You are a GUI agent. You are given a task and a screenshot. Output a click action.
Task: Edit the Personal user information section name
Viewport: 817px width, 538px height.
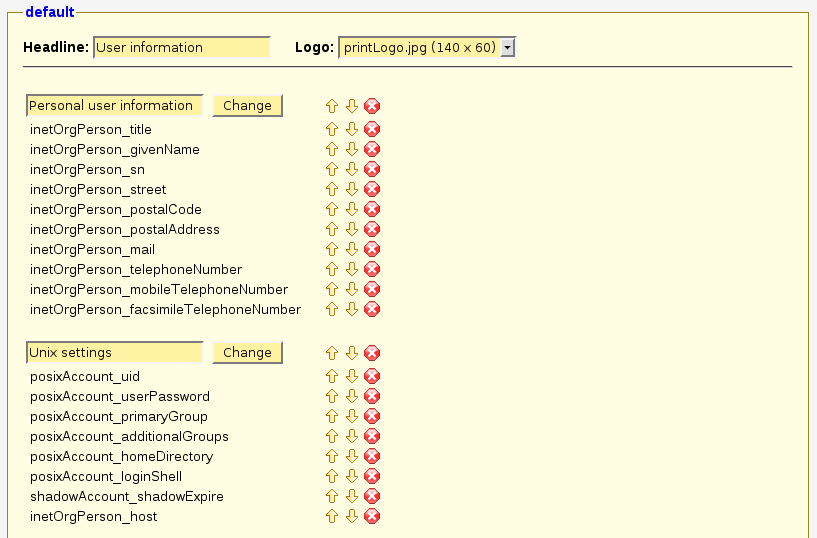114,105
